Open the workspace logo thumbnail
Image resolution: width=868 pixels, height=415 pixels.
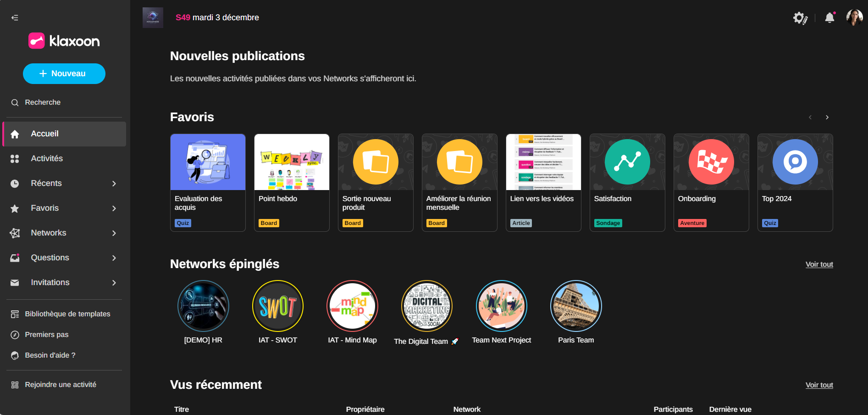coord(153,18)
